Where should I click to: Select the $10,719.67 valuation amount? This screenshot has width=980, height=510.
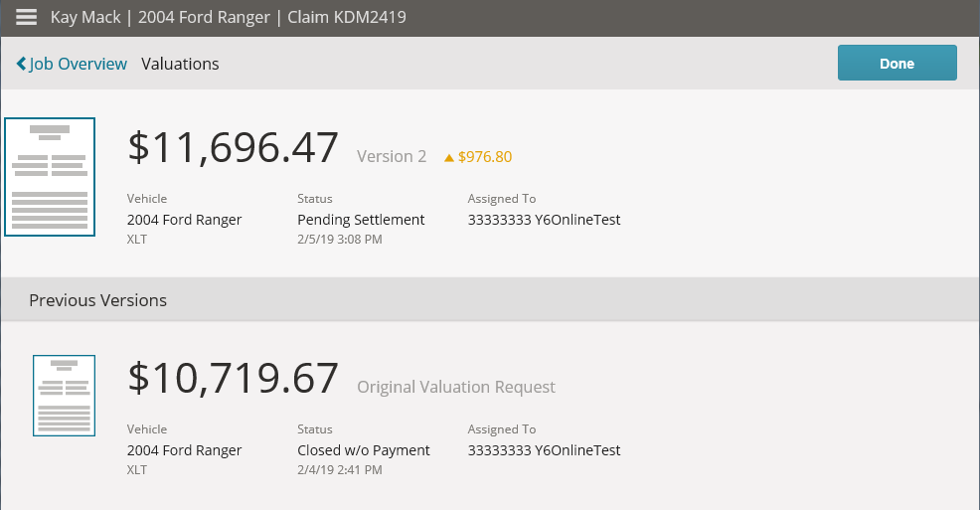tap(234, 378)
